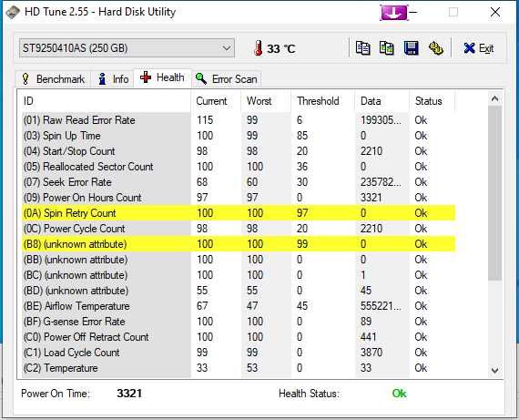The width and height of the screenshot is (519, 420).
Task: Select the (07) Seek Error Rate row
Action: point(239,182)
